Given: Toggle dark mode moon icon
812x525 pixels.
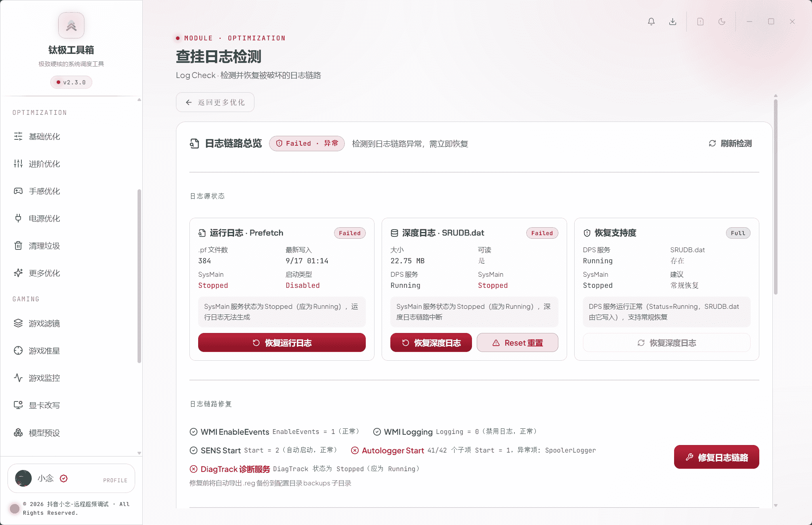Looking at the screenshot, I should (x=722, y=21).
